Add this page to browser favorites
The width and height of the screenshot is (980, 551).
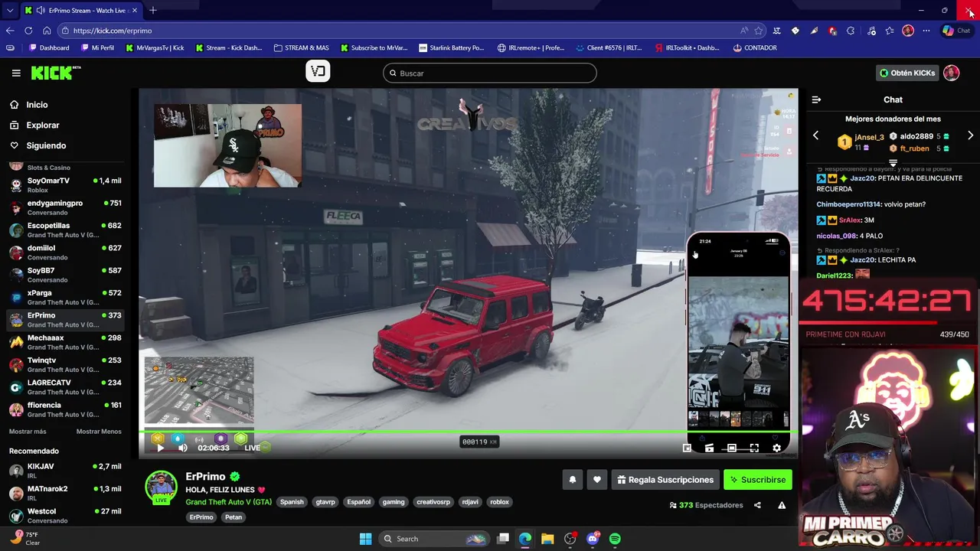point(759,31)
